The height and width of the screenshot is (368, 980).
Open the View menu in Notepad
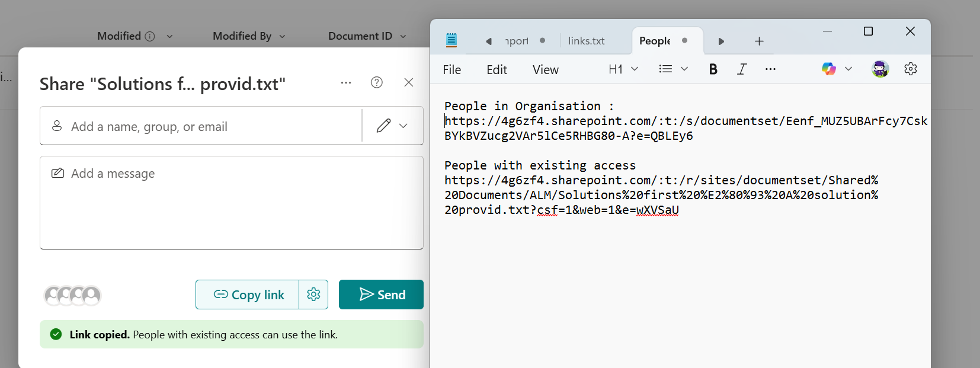546,70
